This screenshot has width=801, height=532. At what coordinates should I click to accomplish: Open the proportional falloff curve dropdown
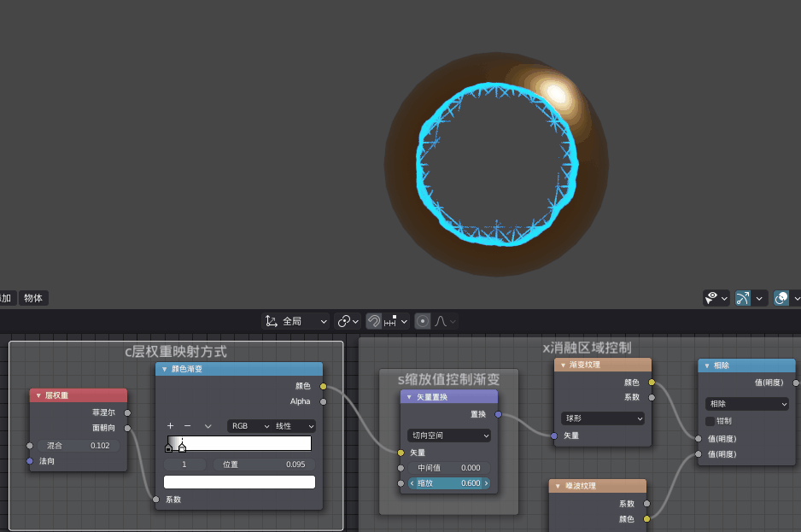click(446, 321)
